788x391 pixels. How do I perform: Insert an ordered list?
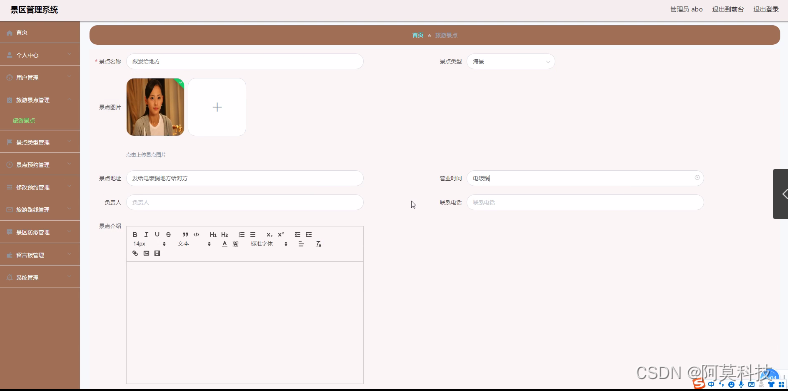click(242, 235)
